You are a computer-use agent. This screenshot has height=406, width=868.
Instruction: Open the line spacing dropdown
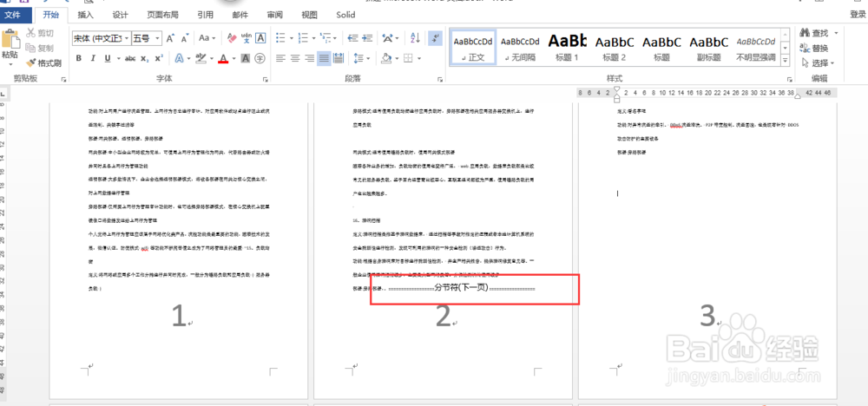(362, 58)
